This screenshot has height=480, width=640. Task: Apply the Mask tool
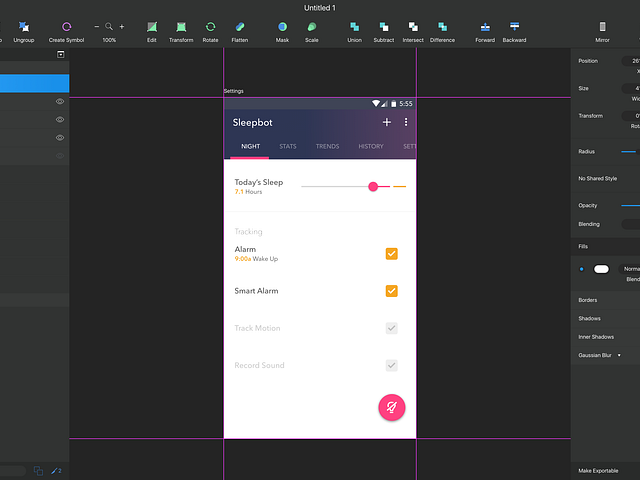coord(282,27)
